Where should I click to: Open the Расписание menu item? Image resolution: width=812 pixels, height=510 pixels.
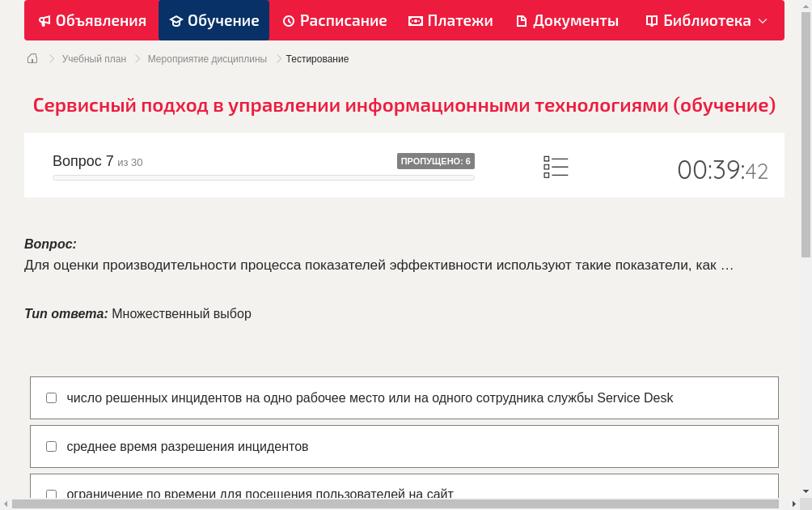coord(334,20)
